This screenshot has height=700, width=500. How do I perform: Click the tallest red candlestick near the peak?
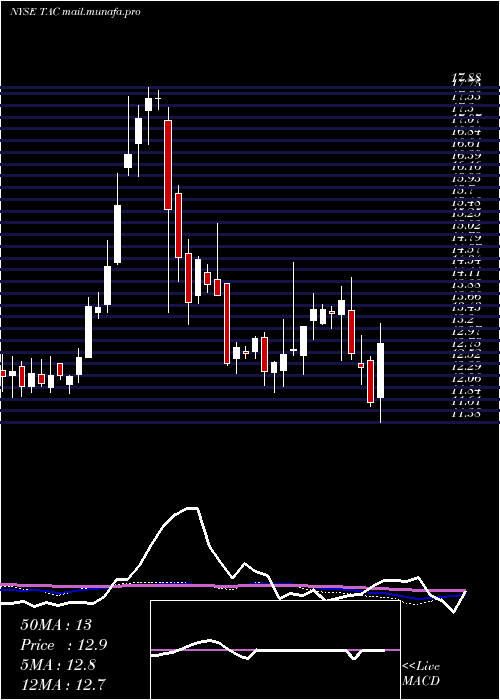168,165
